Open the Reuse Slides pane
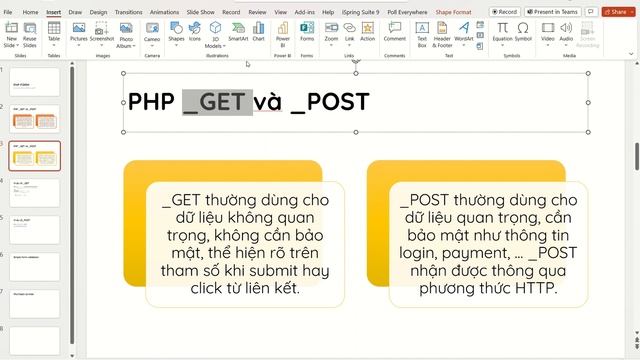Viewport: 640px width, 360px height. tap(29, 35)
